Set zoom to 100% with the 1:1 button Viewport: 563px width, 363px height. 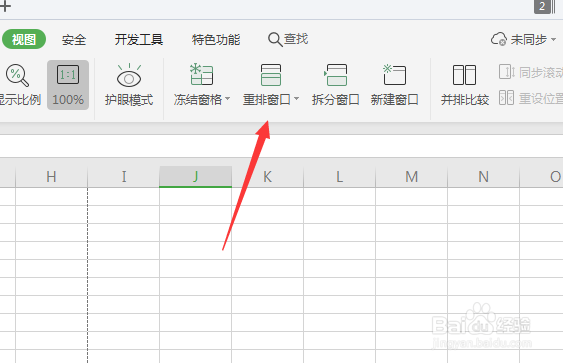[x=68, y=85]
